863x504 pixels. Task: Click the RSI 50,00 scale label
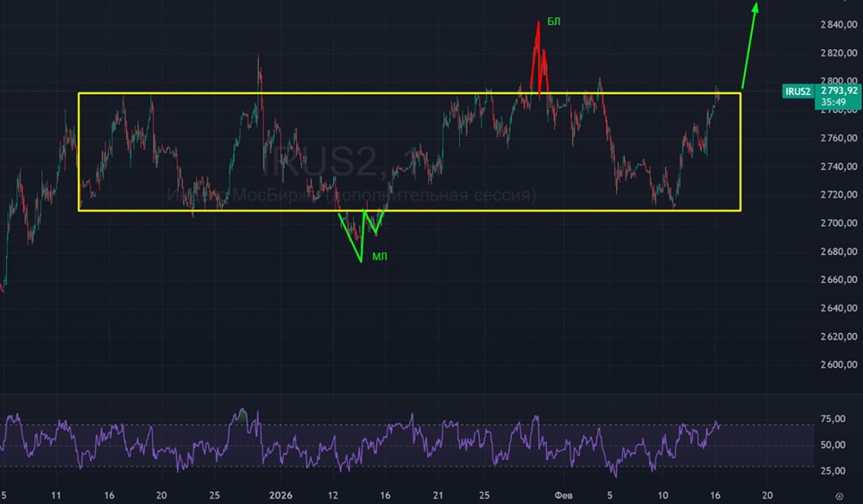point(833,444)
